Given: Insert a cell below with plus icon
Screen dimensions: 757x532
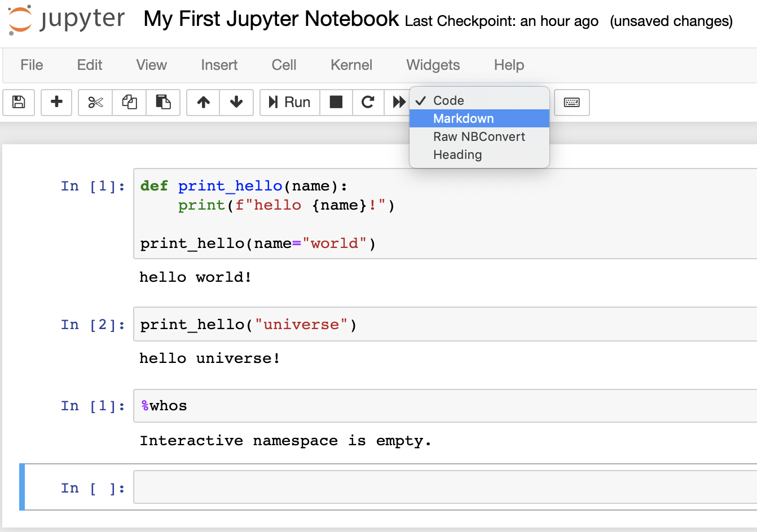Looking at the screenshot, I should (x=56, y=102).
